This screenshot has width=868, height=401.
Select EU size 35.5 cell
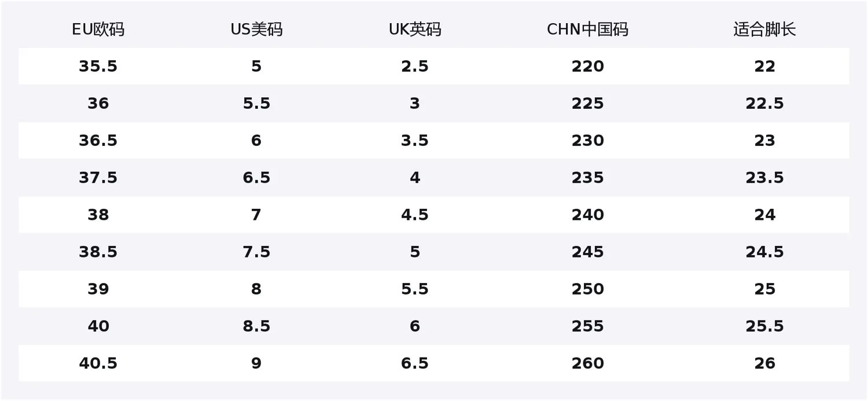(98, 67)
